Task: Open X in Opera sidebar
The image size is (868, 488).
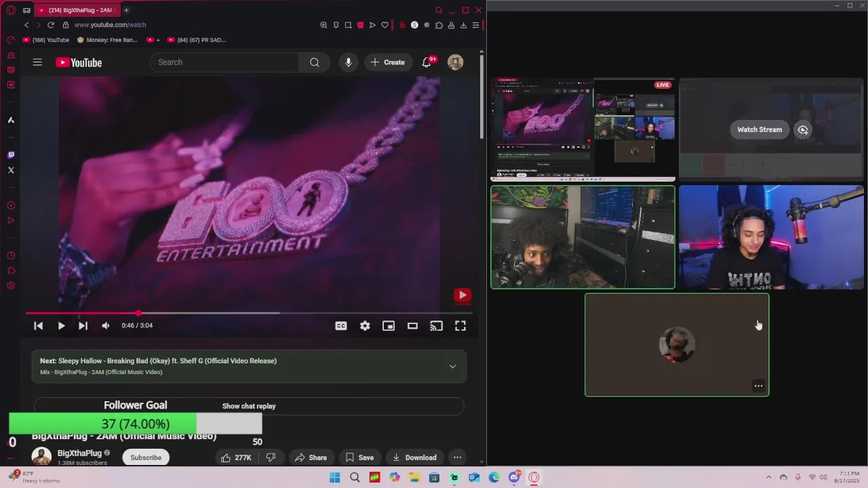Action: click(11, 170)
